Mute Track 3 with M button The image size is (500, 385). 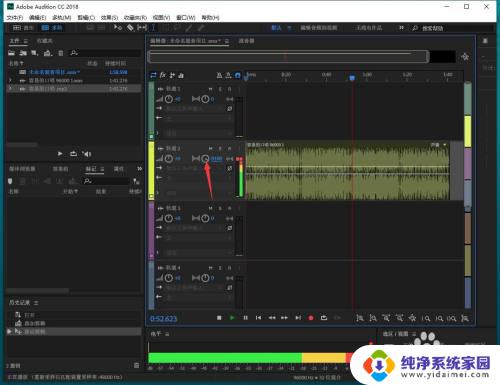click(210, 208)
